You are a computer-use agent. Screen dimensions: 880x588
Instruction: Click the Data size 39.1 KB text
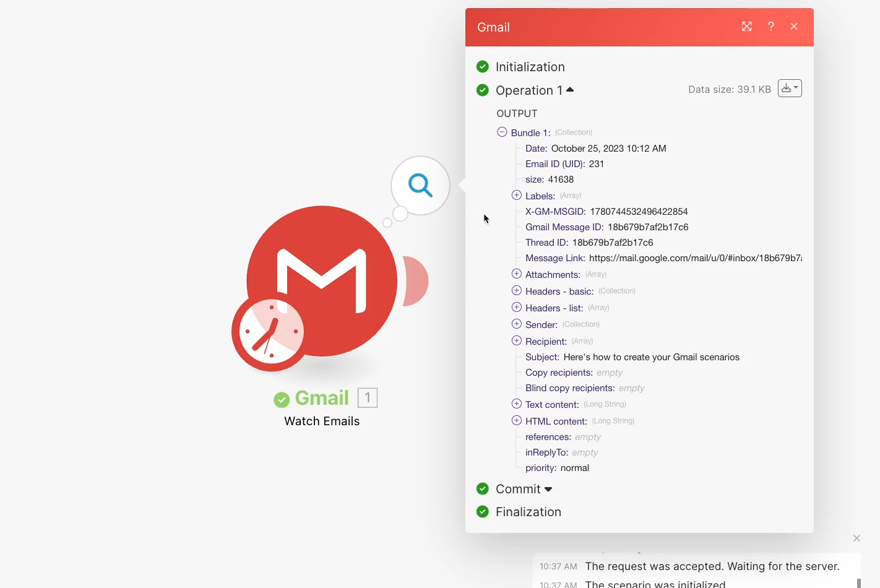[730, 89]
